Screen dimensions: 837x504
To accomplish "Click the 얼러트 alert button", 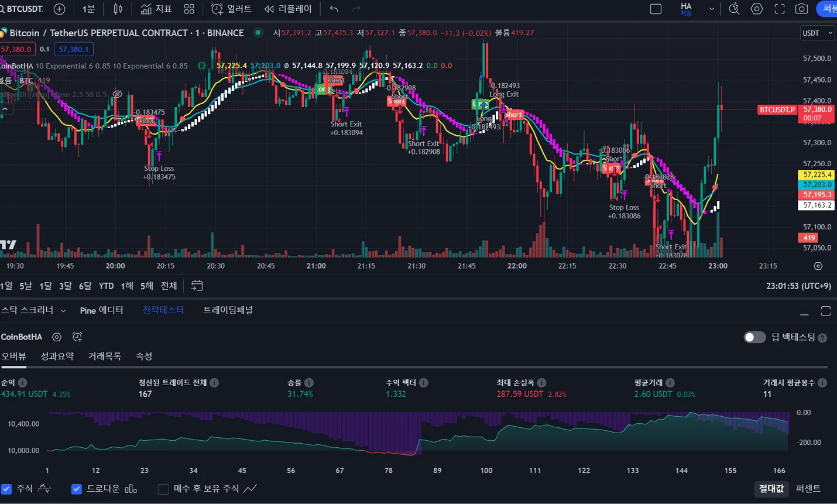I will (231, 9).
